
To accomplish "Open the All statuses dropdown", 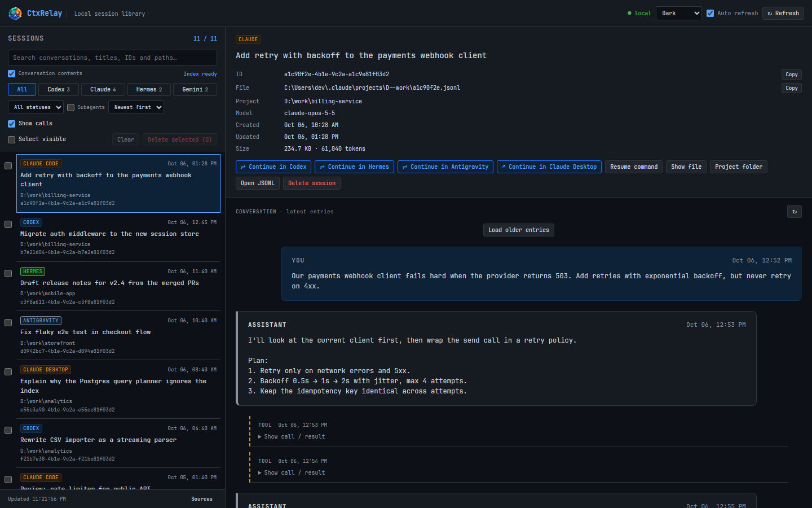I will [x=36, y=107].
